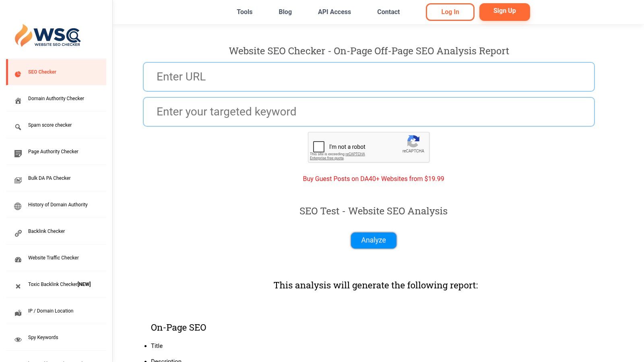Click the Spy Keywords eye icon
Image resolution: width=644 pixels, height=362 pixels.
click(18, 339)
